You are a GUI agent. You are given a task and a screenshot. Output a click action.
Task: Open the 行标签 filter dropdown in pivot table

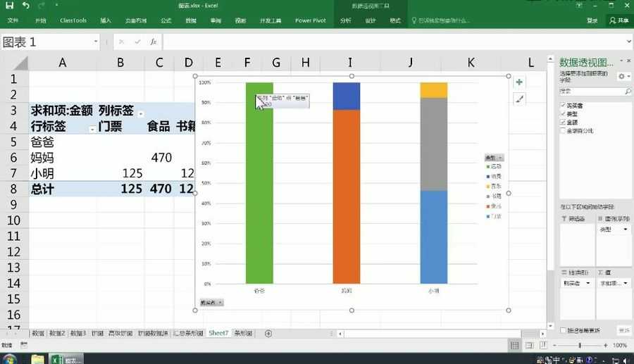tap(92, 130)
